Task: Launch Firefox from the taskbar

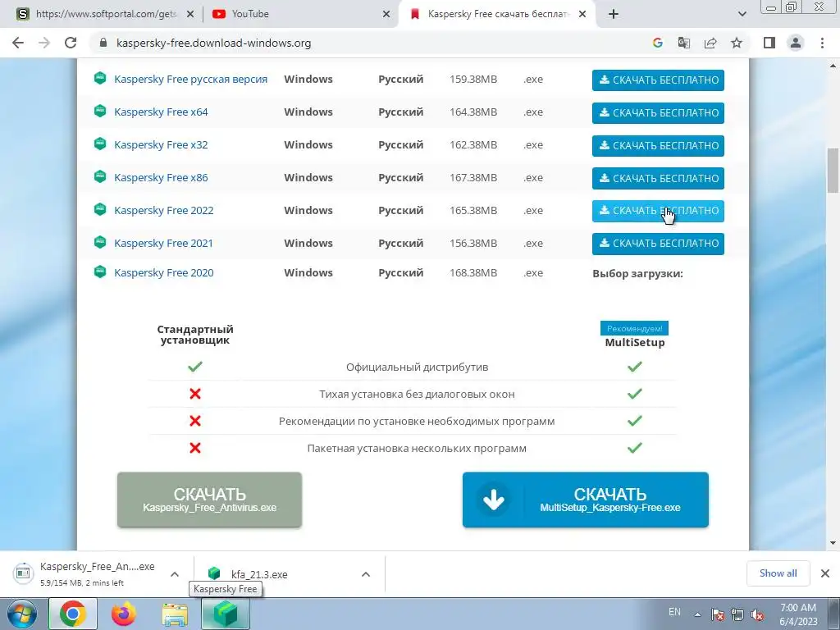Action: tap(124, 614)
